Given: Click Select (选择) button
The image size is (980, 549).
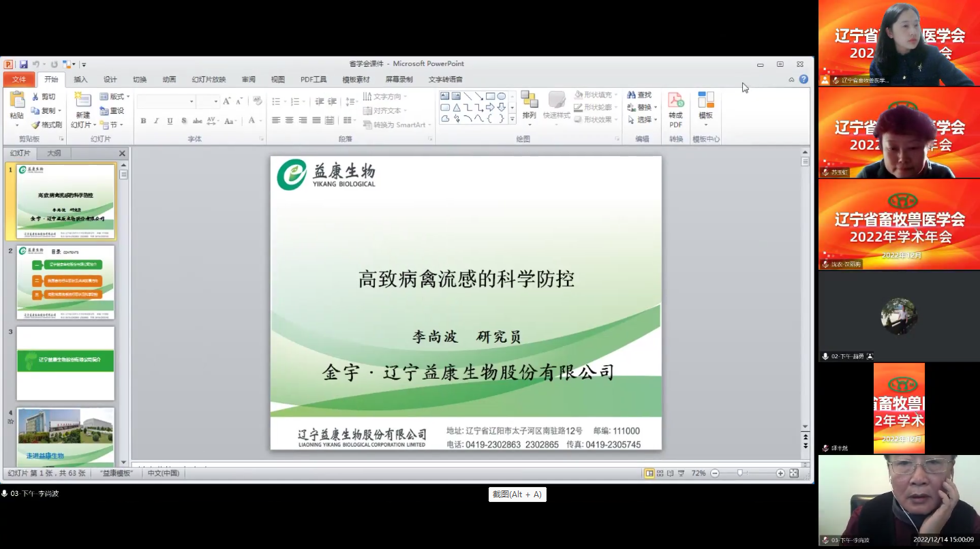Looking at the screenshot, I should click(x=642, y=120).
